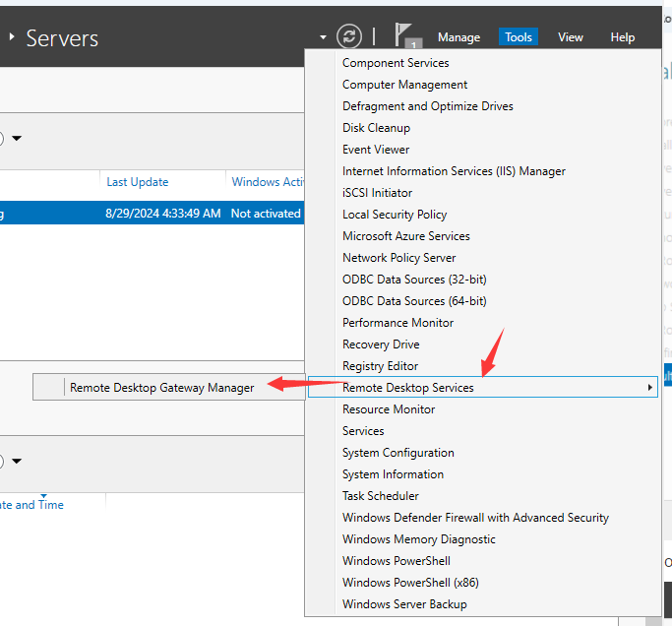
Task: Open Microsoft Azure Services
Action: coord(406,236)
